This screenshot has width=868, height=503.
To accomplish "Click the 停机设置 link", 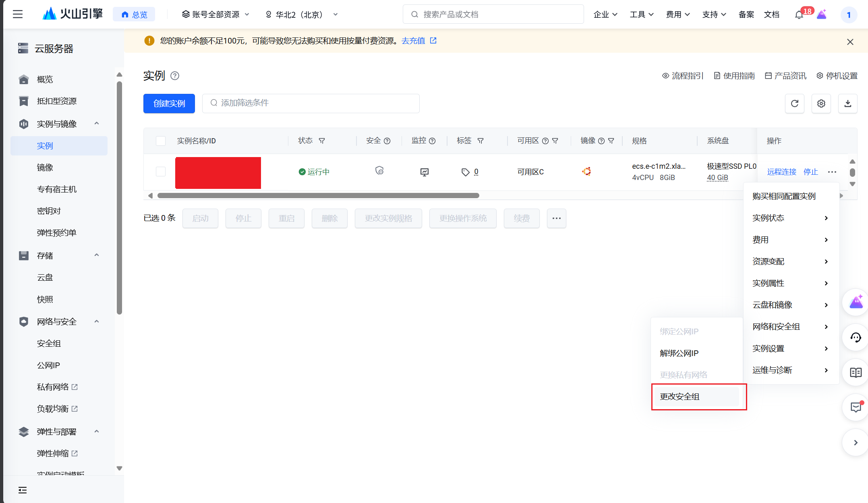I will [x=837, y=76].
